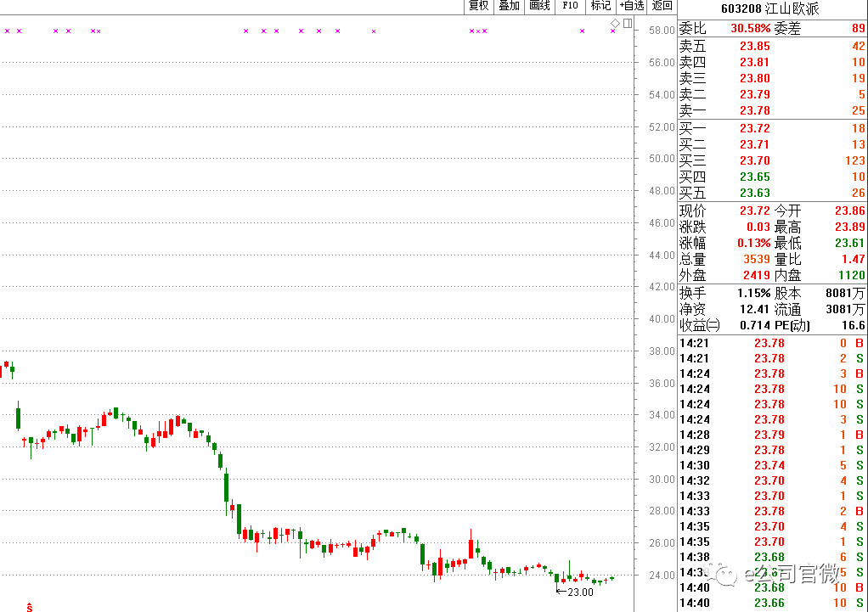Screen dimensions: 868x612
Task: Click the 买三 23.70 order row
Action: coord(772,160)
